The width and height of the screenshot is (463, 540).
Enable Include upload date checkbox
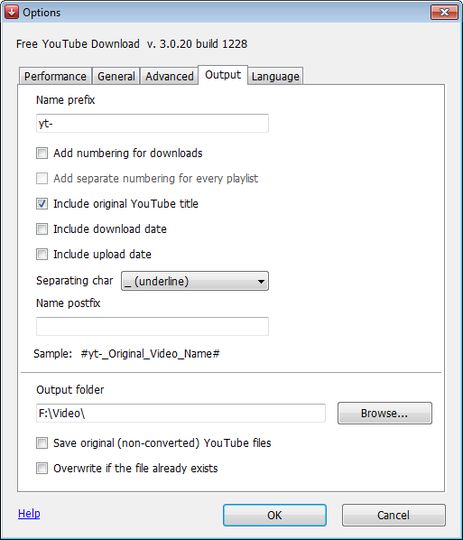(42, 254)
